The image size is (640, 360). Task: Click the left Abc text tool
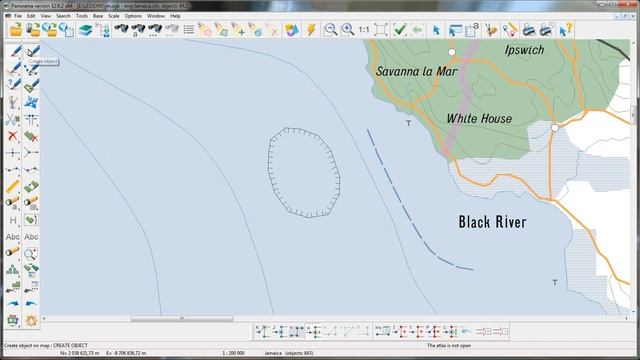click(13, 237)
